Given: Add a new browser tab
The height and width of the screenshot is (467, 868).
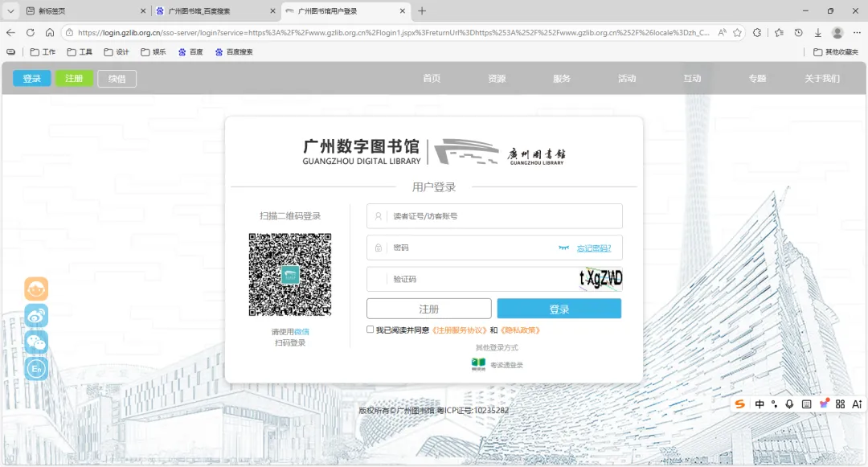Looking at the screenshot, I should point(422,10).
